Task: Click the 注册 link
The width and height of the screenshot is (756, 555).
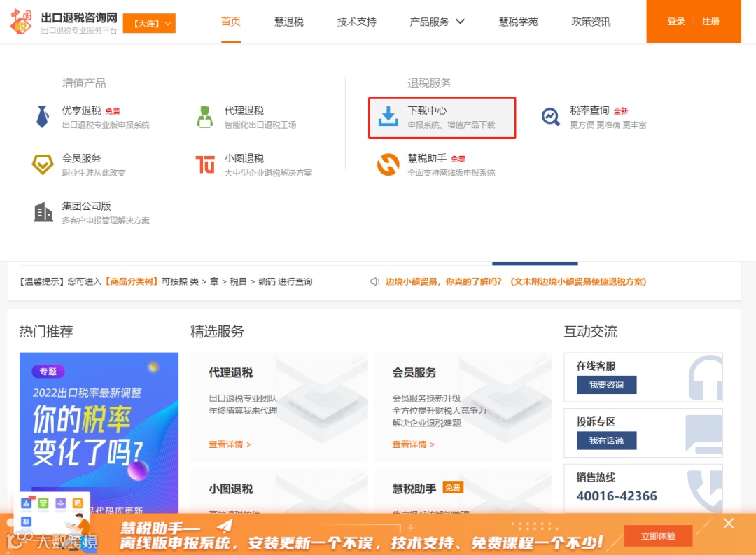Action: 710,22
